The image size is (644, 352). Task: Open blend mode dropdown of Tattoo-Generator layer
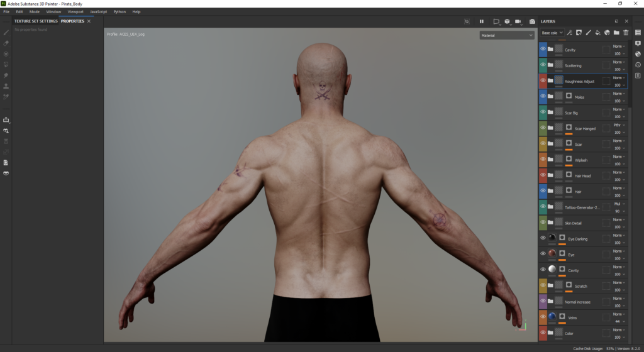(619, 204)
